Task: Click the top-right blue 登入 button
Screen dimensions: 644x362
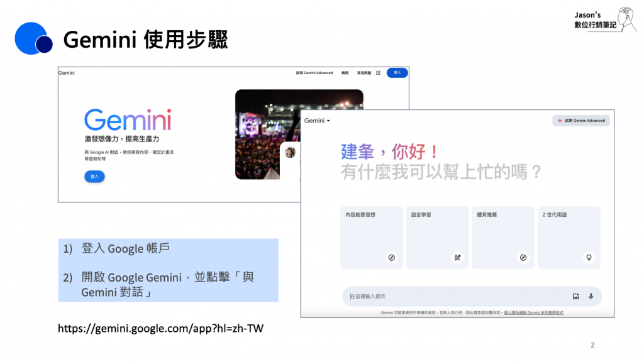Action: tap(397, 73)
